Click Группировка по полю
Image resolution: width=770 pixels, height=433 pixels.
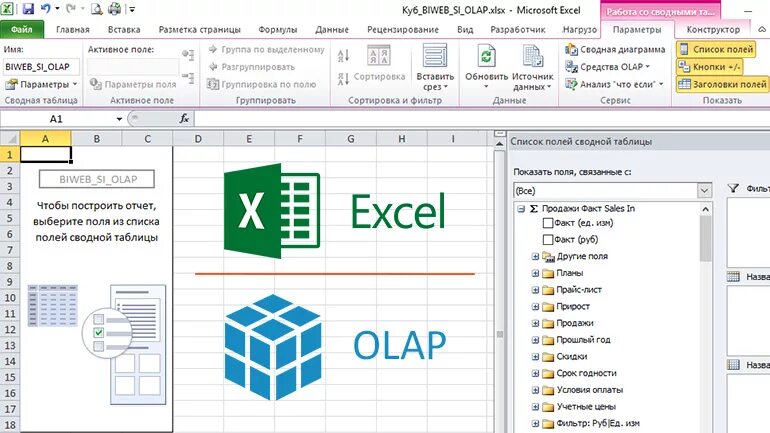coord(261,84)
